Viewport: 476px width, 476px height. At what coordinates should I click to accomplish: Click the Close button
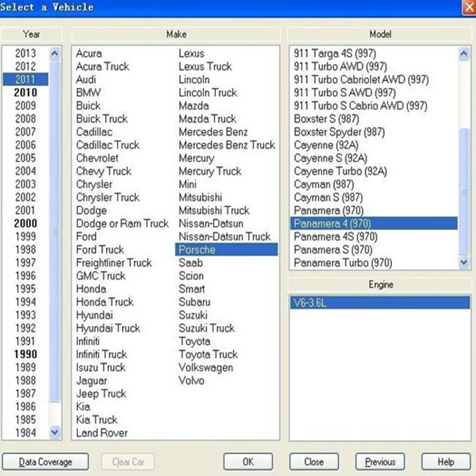(x=314, y=461)
